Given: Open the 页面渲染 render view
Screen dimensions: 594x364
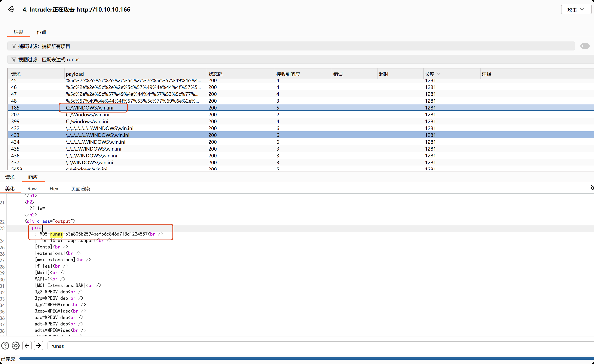Looking at the screenshot, I should (x=80, y=189).
